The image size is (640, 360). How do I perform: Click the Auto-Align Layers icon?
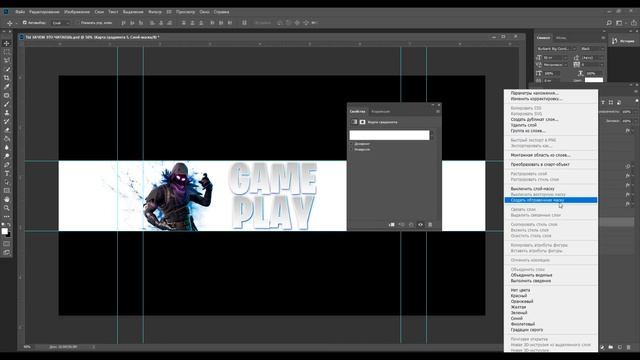[x=244, y=23]
